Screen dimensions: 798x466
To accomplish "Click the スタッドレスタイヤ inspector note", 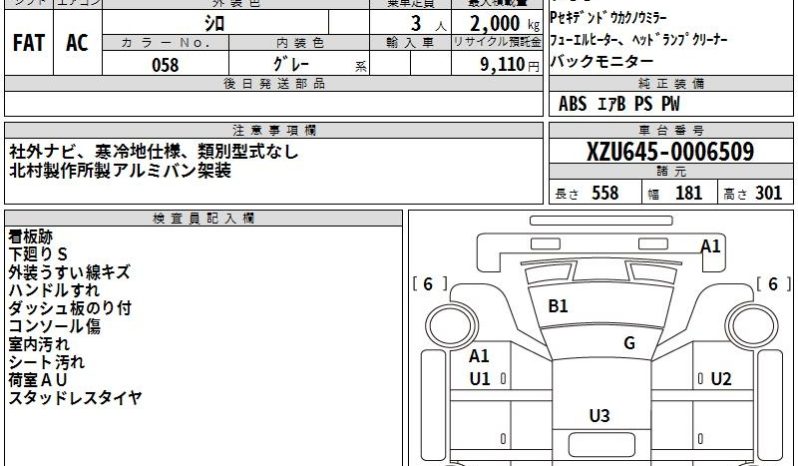I will tap(75, 398).
